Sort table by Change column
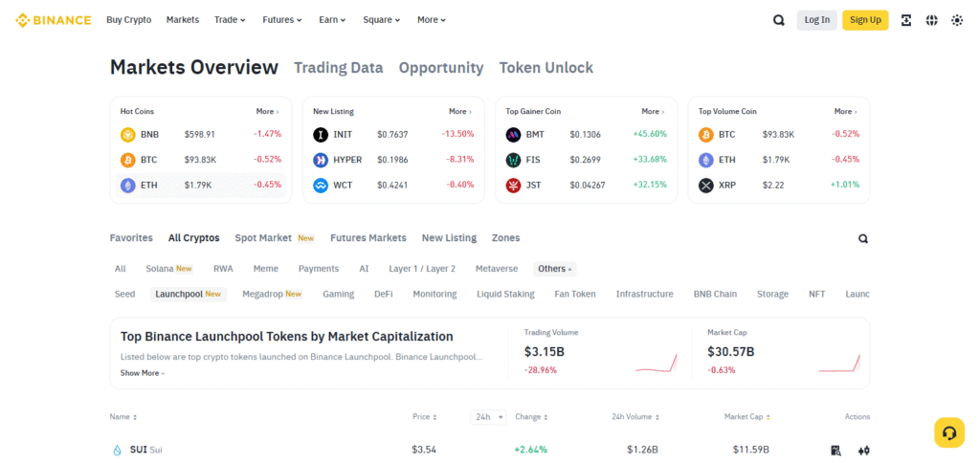 coord(531,417)
